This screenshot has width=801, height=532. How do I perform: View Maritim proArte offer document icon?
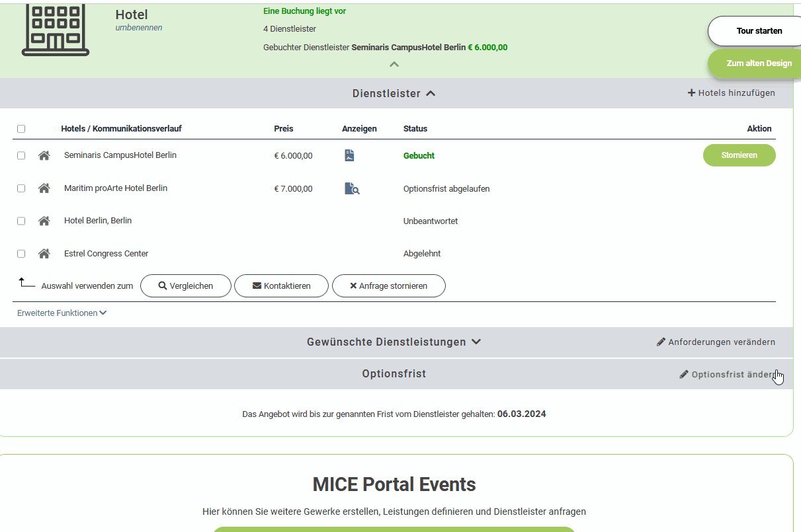coord(352,188)
